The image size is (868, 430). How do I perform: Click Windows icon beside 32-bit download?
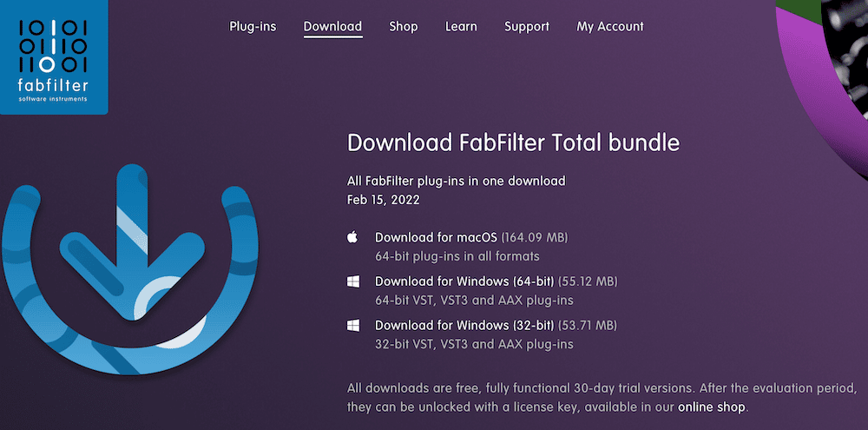(353, 325)
